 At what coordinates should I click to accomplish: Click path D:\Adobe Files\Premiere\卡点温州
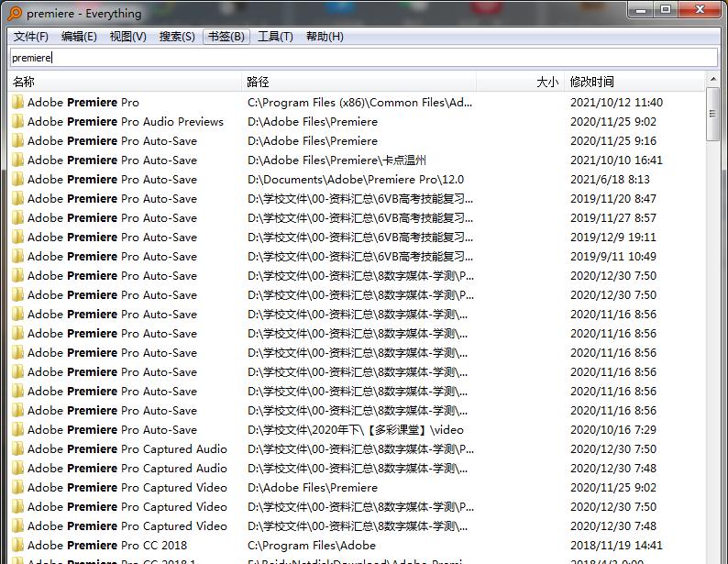pyautogui.click(x=336, y=160)
